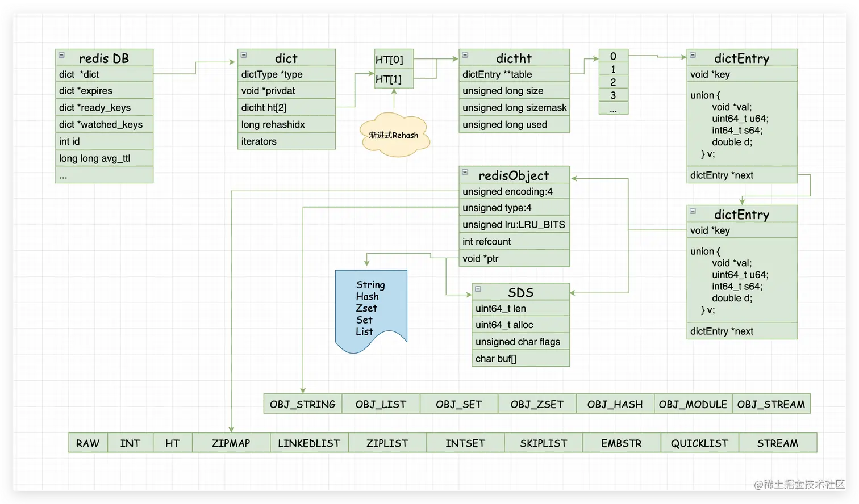859x504 pixels.
Task: Collapse the dictht table
Action: (465, 56)
